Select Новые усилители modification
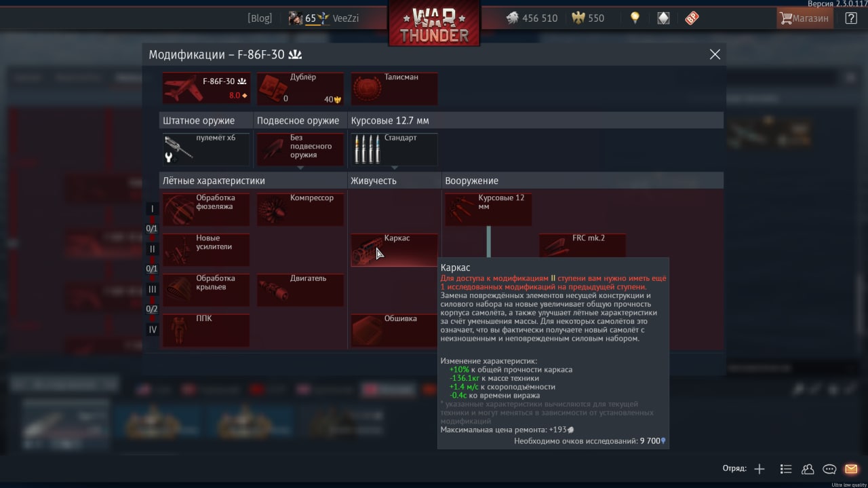The height and width of the screenshot is (488, 868). tap(206, 250)
